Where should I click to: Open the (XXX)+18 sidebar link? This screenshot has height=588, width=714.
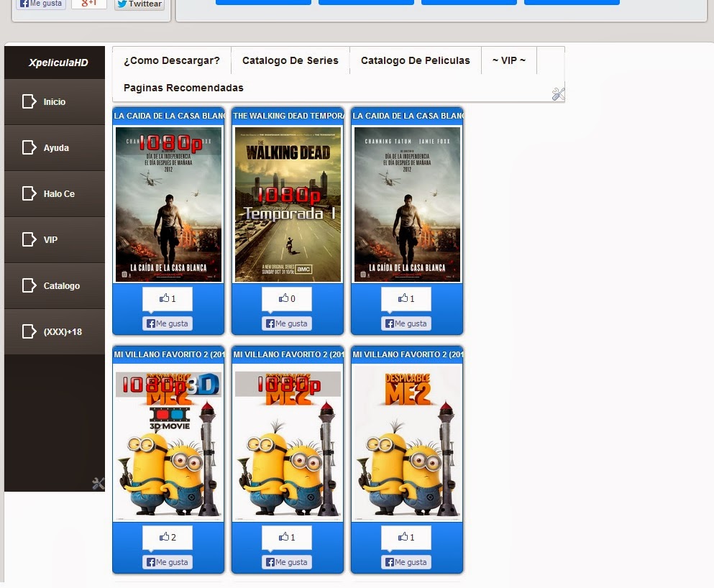coord(55,332)
